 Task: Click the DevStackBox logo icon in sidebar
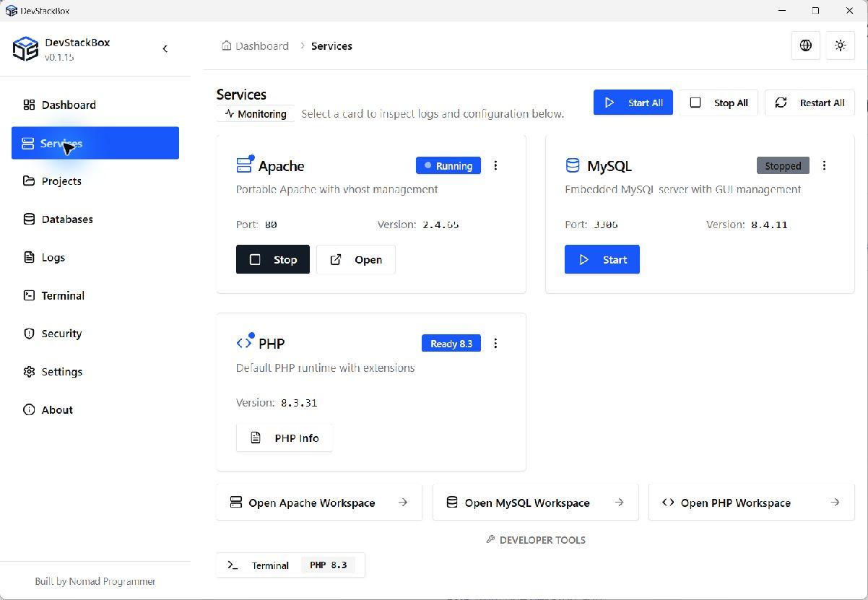tap(25, 49)
